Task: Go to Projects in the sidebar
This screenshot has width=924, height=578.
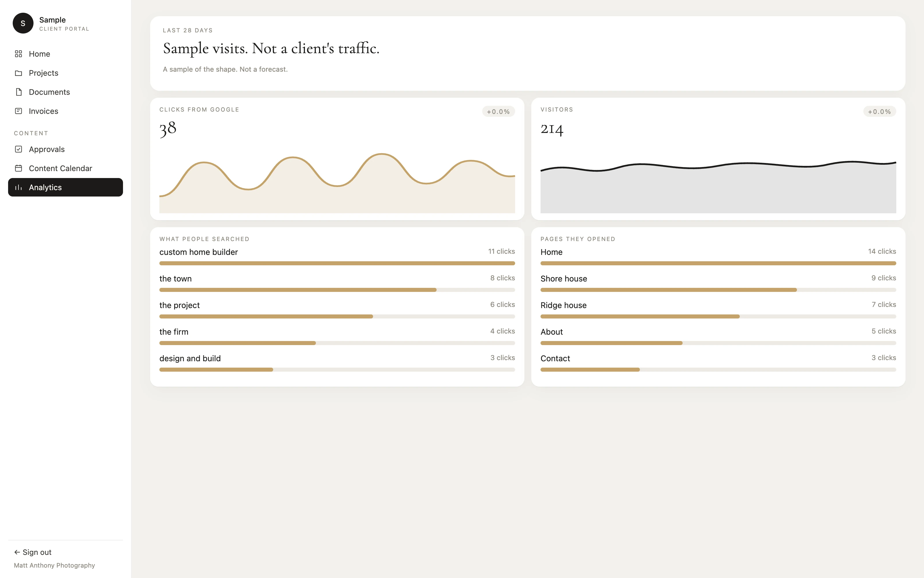Action: 65,73
